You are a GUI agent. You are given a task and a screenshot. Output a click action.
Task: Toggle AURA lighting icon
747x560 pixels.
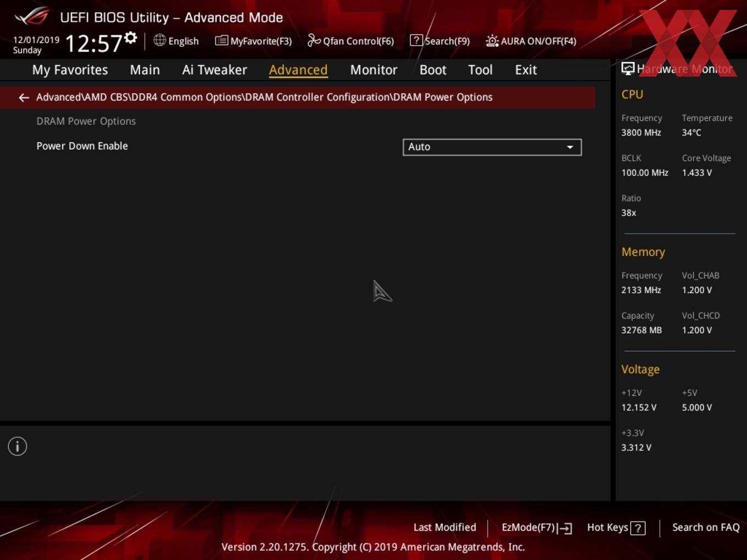[492, 41]
